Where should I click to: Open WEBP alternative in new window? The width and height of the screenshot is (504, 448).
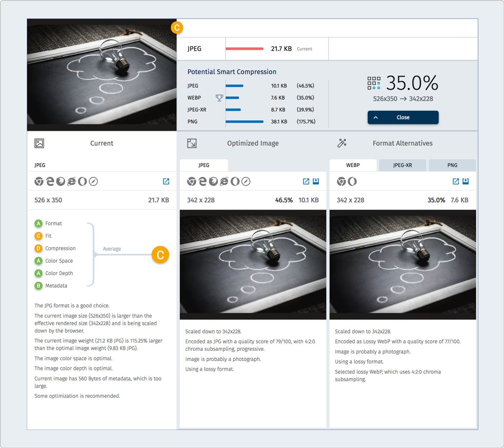click(456, 181)
